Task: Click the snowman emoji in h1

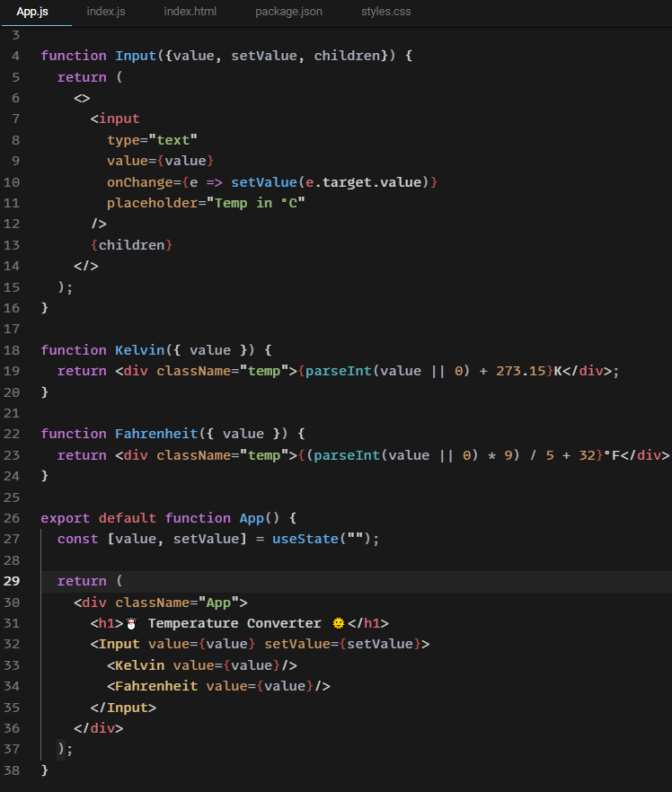Action: (x=131, y=623)
